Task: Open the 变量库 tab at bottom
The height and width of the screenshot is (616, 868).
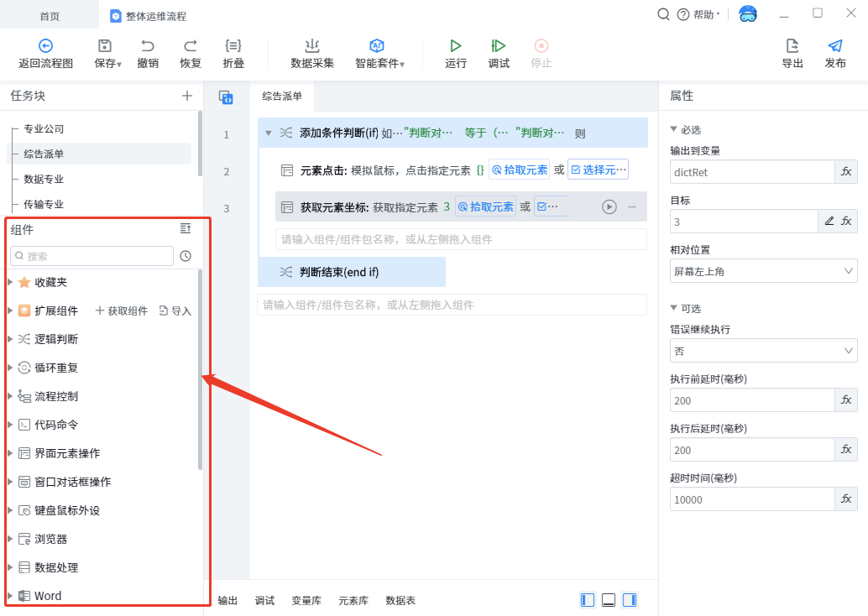Action: coord(306,601)
